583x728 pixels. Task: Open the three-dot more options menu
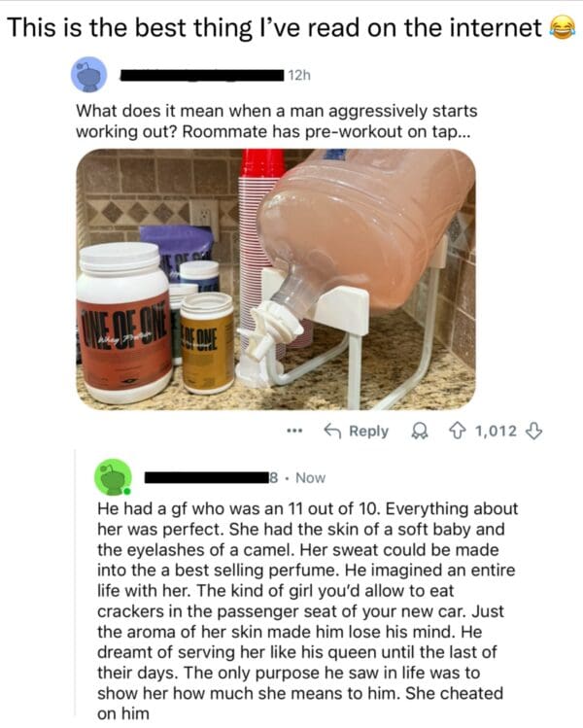(x=293, y=431)
